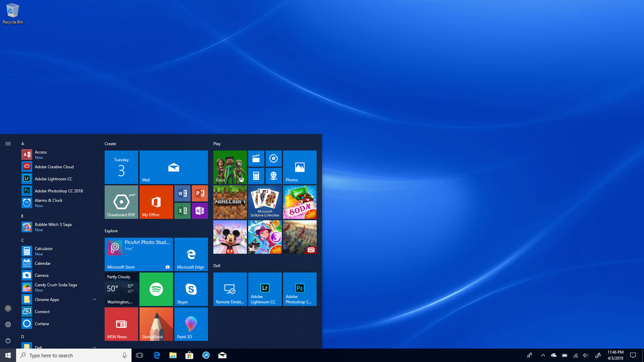
Task: Click the 'Explore' tile group header
Action: tap(111, 231)
